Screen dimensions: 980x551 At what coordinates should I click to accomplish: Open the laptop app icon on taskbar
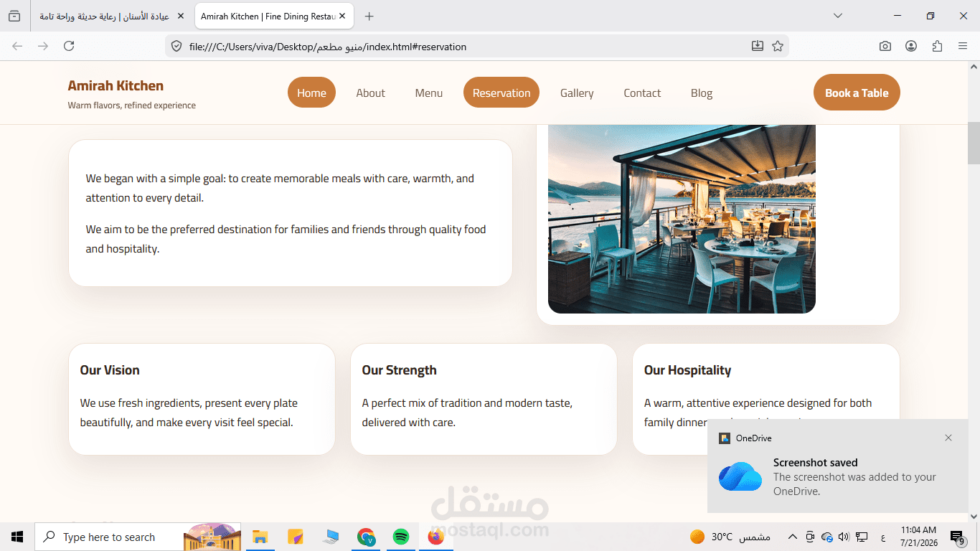point(331,537)
